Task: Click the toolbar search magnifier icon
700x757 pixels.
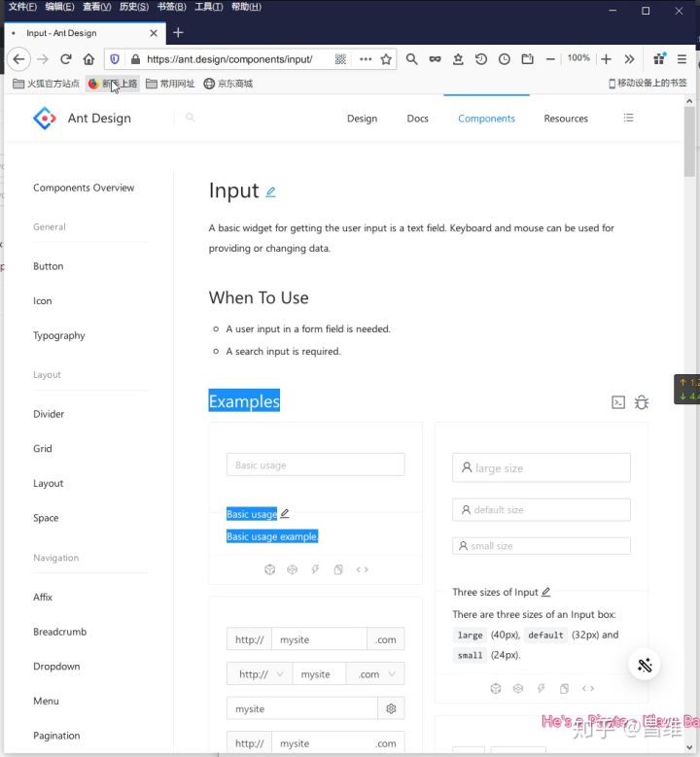Action: (x=411, y=59)
